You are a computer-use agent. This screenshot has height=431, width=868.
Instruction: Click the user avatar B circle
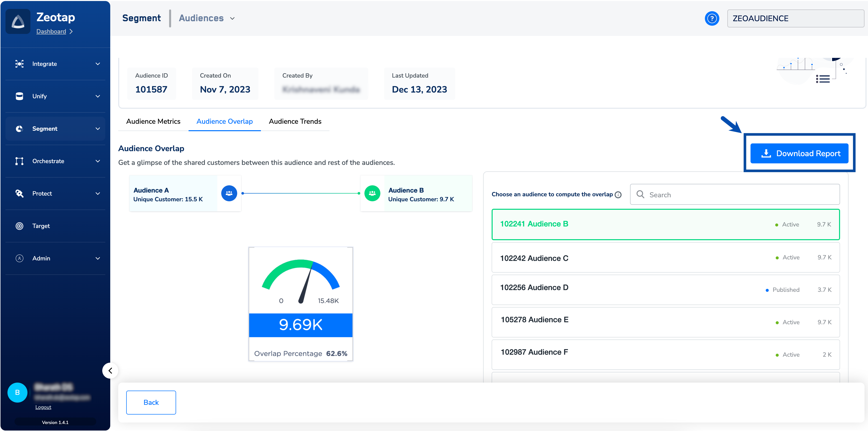(17, 393)
